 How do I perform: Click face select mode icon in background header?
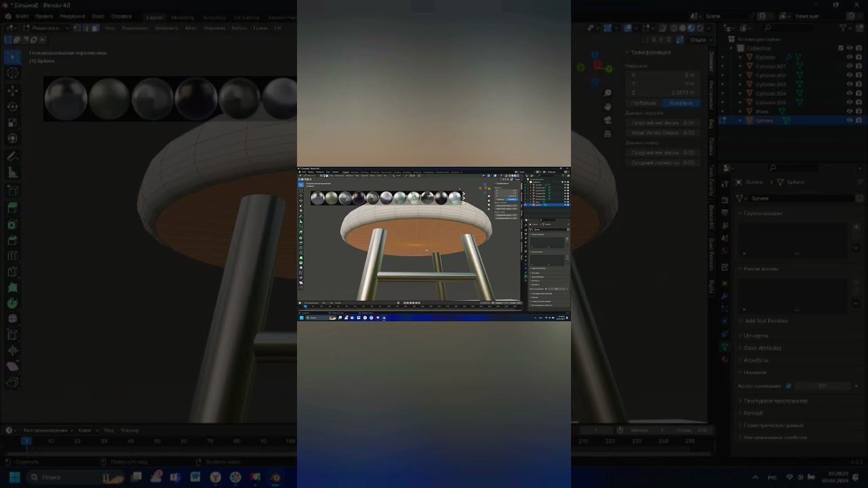[x=95, y=28]
